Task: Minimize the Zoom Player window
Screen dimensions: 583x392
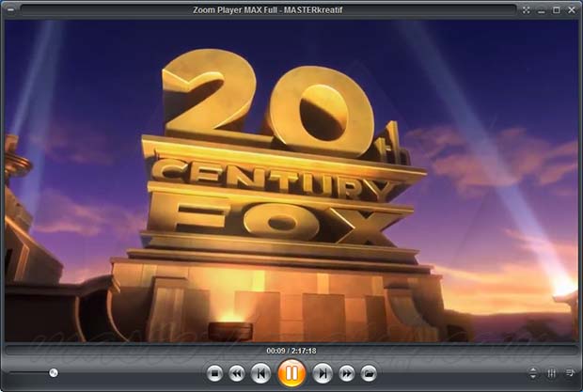Action: tap(542, 10)
